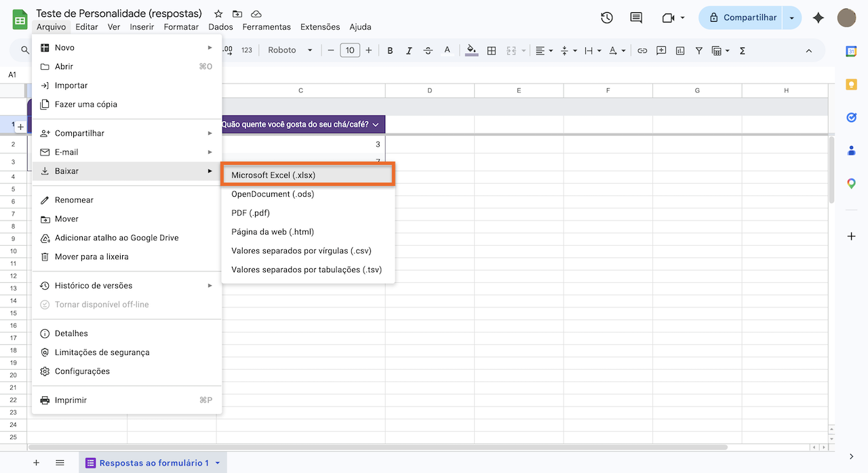Increase font size with plus button
The height and width of the screenshot is (473, 868).
coord(369,50)
